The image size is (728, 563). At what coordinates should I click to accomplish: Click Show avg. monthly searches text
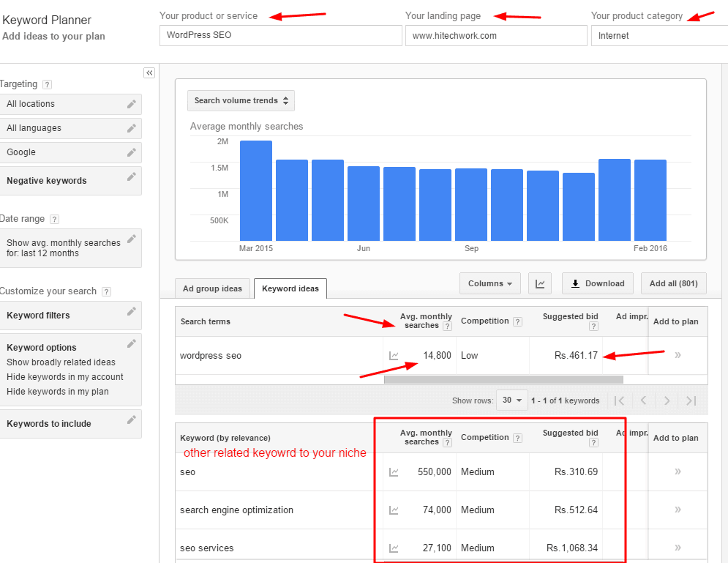[x=64, y=248]
